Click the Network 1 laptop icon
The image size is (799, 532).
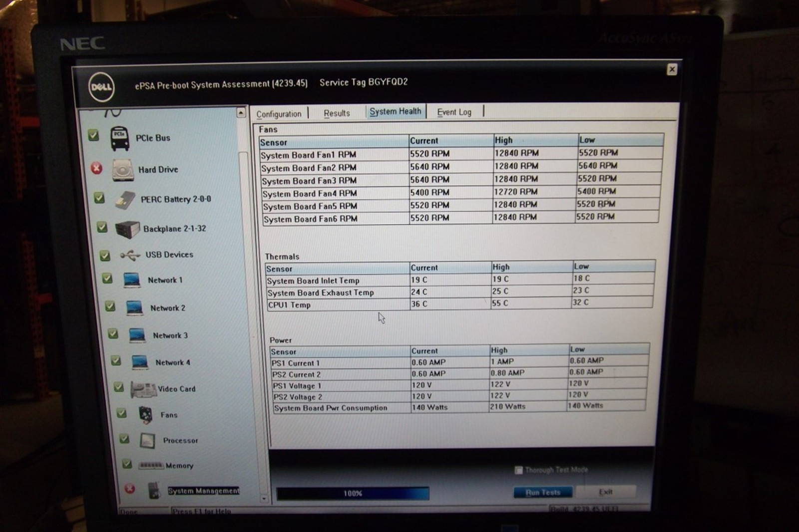point(132,280)
